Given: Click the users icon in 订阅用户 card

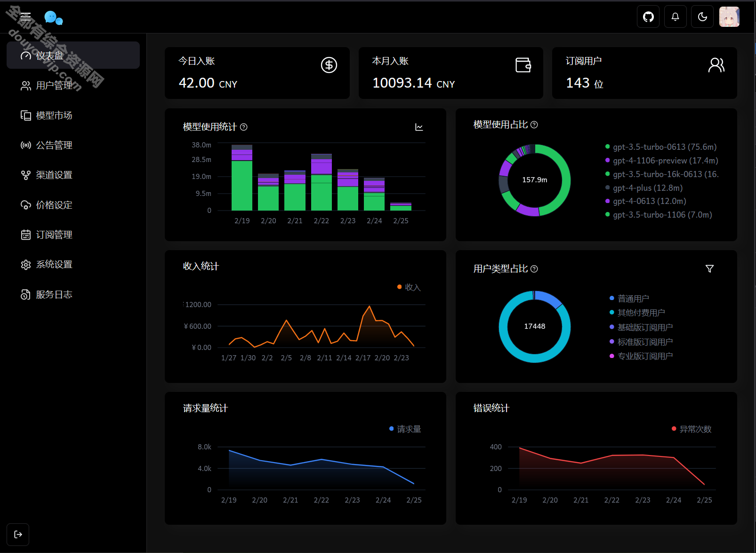Looking at the screenshot, I should [x=716, y=65].
